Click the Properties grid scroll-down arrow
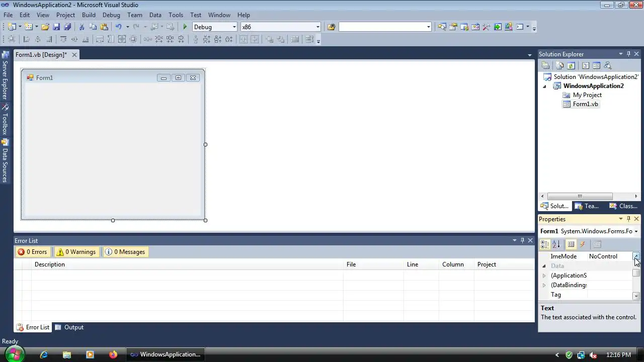 coord(636,296)
